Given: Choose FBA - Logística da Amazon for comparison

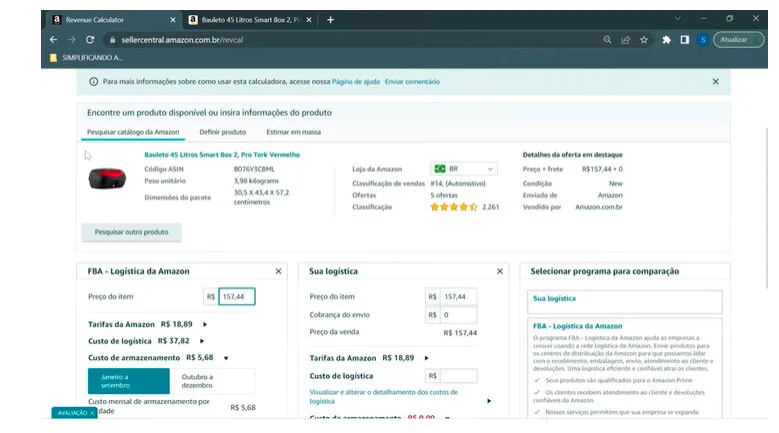Looking at the screenshot, I should [x=624, y=367].
